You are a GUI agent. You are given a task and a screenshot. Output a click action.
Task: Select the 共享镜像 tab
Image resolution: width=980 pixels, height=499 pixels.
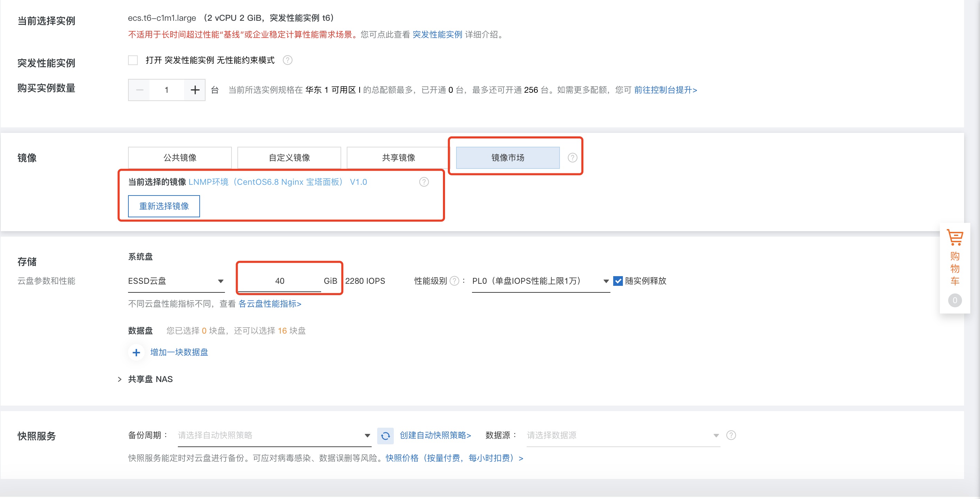click(398, 157)
